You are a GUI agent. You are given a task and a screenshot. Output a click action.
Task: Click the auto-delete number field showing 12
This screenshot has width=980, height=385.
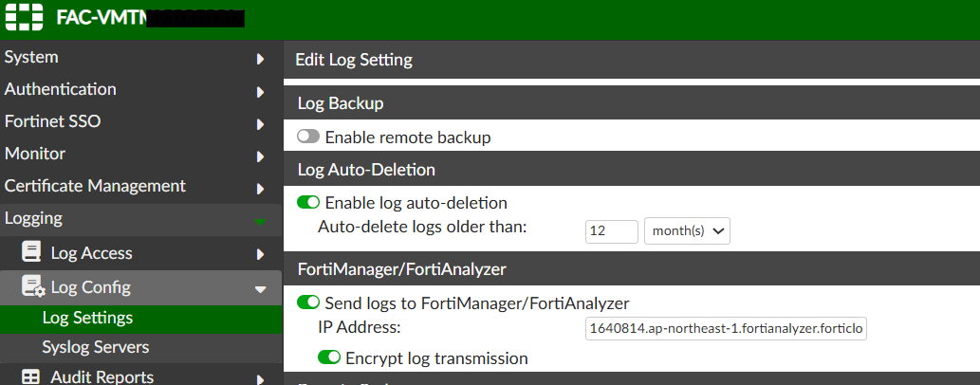[x=612, y=230]
